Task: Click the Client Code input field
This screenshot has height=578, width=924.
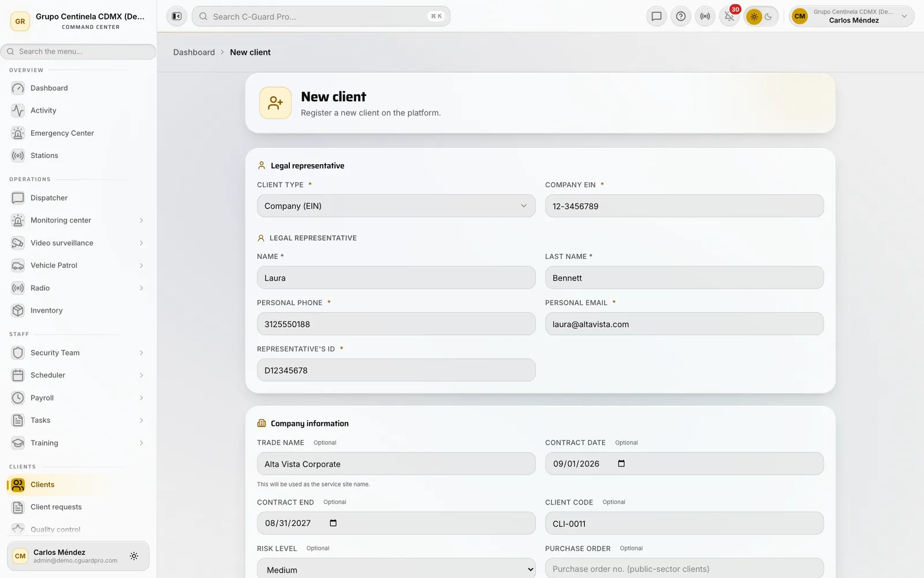Action: pyautogui.click(x=684, y=523)
